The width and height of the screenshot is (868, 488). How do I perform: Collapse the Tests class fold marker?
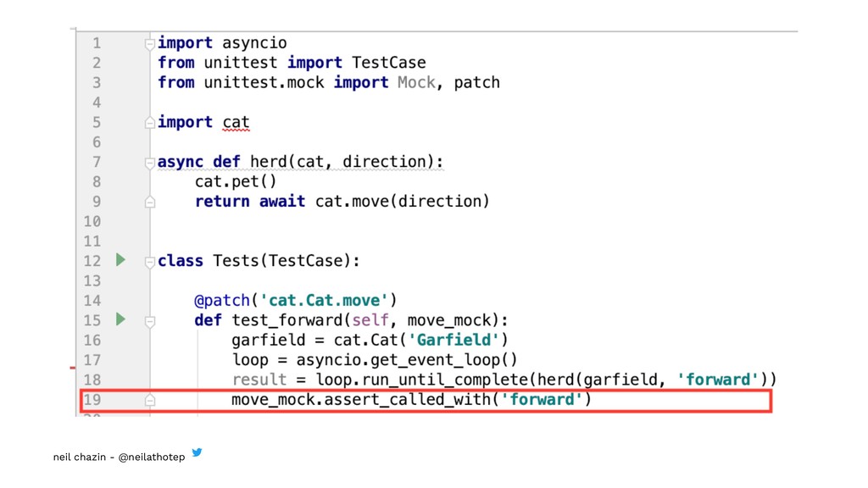[150, 261]
